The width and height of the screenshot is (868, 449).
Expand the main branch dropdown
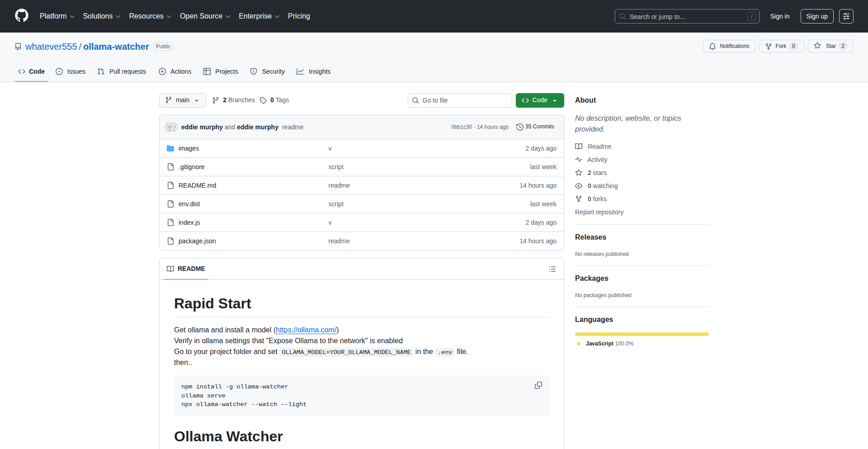[182, 100]
